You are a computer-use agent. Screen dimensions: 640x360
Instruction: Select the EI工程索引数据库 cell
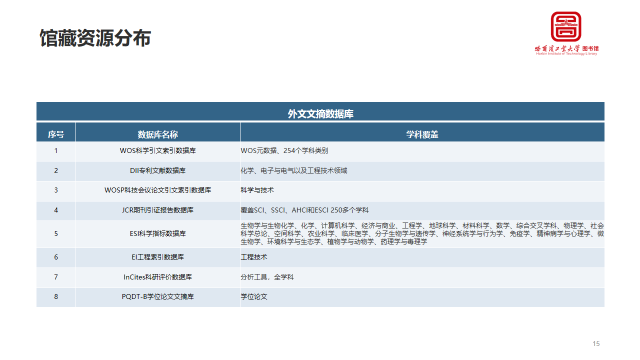158,257
